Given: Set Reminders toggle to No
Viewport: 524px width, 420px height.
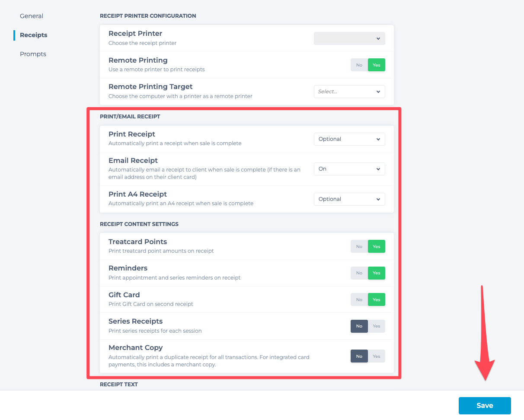Looking at the screenshot, I should tap(359, 273).
